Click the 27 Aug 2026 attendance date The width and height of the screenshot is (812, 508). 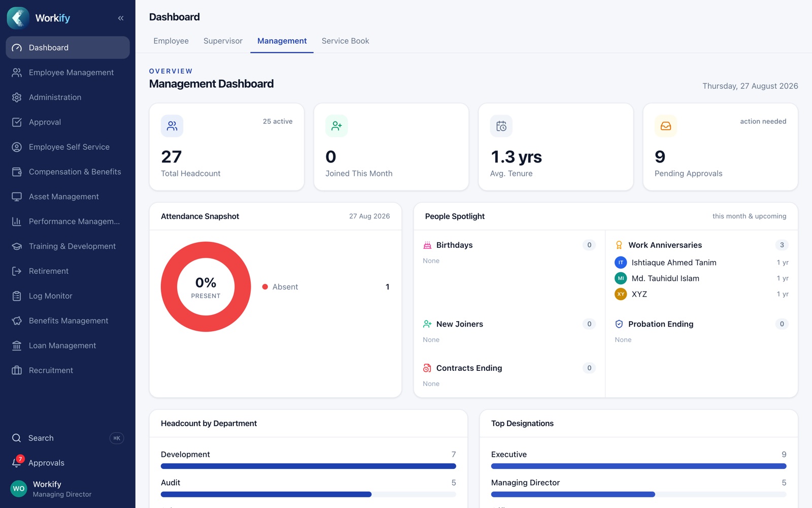[369, 216]
